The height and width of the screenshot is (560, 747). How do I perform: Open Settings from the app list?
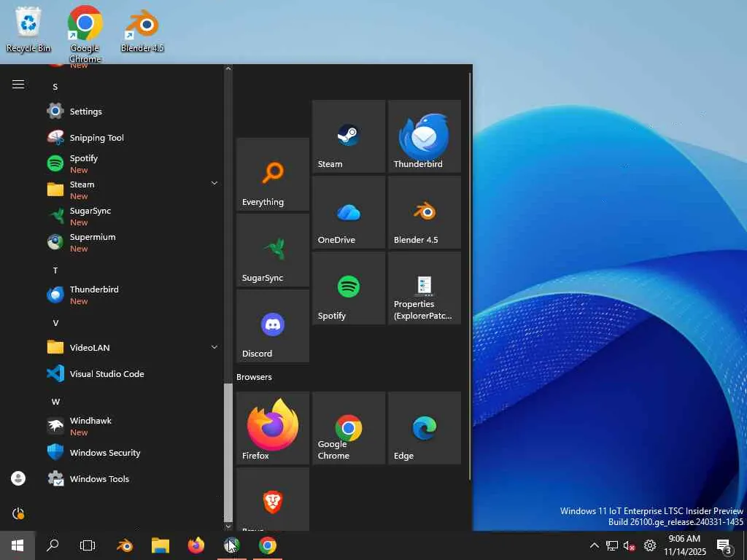click(x=133, y=112)
